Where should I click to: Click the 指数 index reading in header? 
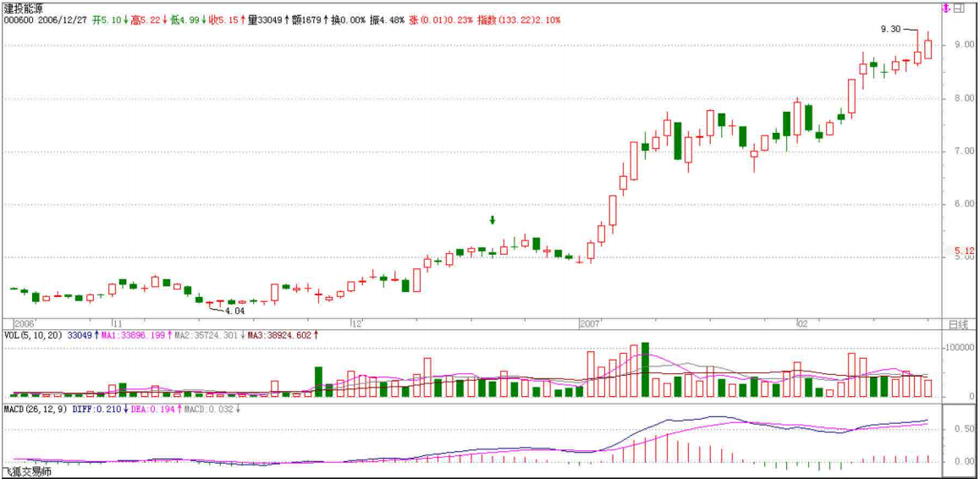[x=517, y=19]
